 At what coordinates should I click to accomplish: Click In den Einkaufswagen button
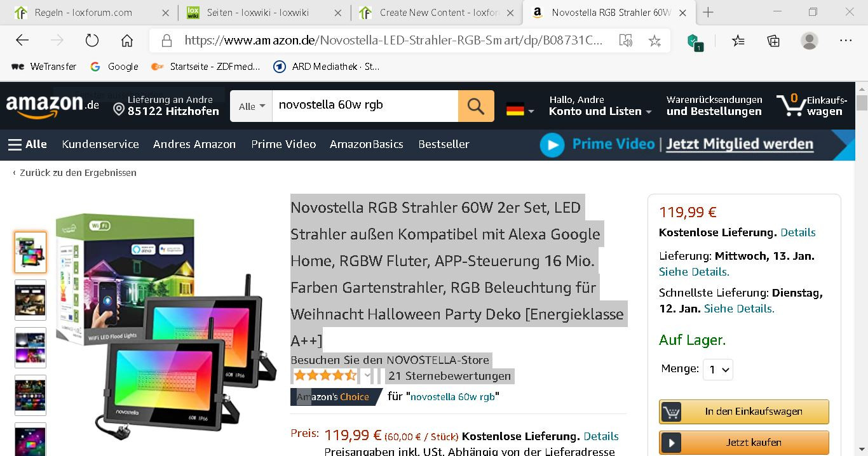[x=744, y=412]
